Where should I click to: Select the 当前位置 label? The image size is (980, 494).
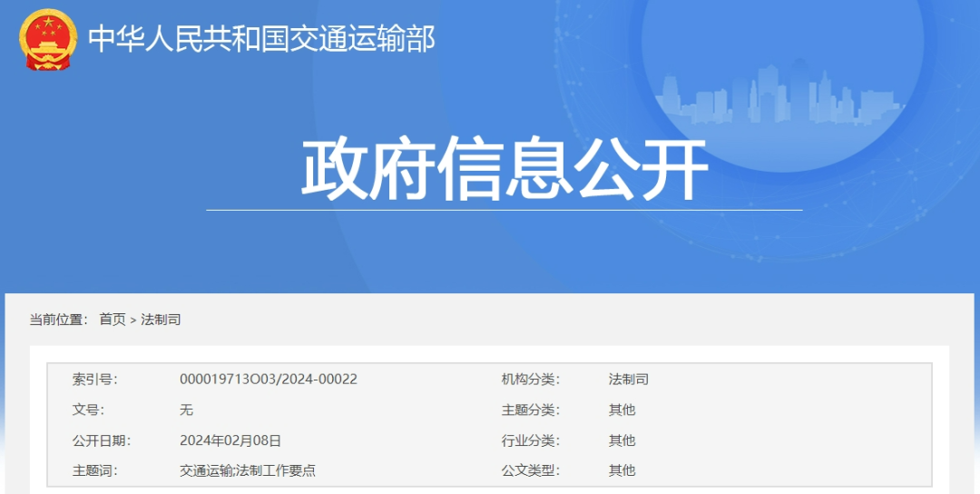click(59, 320)
